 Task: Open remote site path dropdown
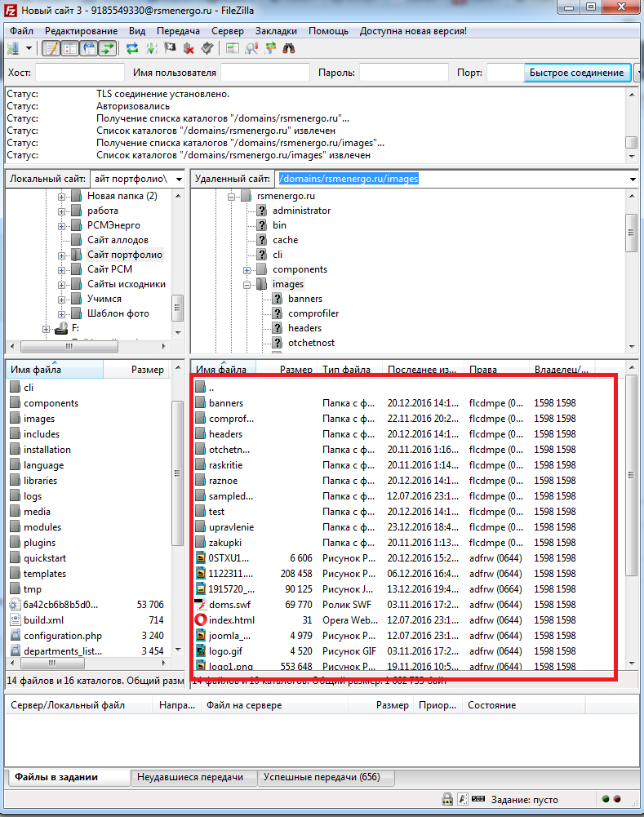point(633,179)
